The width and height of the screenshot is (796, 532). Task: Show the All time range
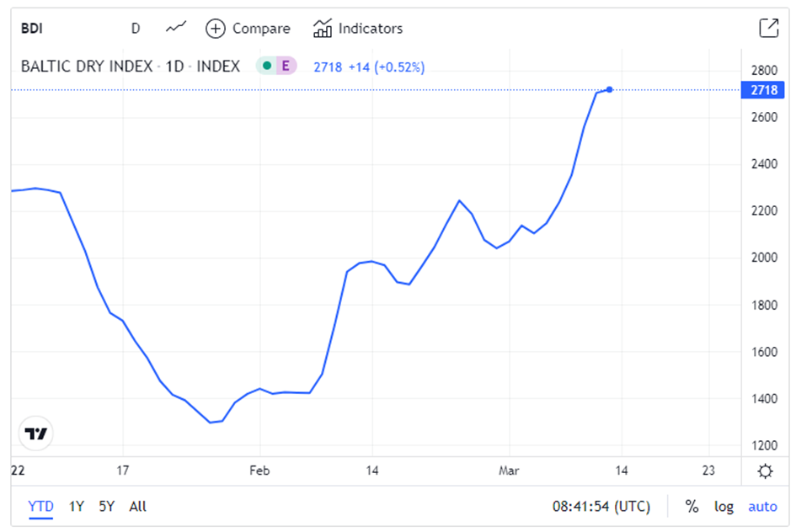[137, 507]
